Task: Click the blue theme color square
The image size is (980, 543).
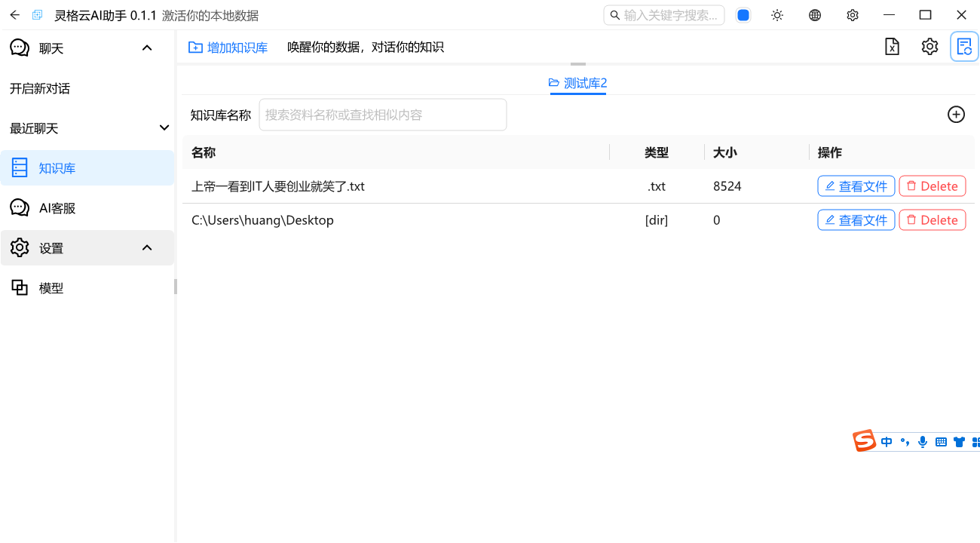Action: click(x=743, y=15)
